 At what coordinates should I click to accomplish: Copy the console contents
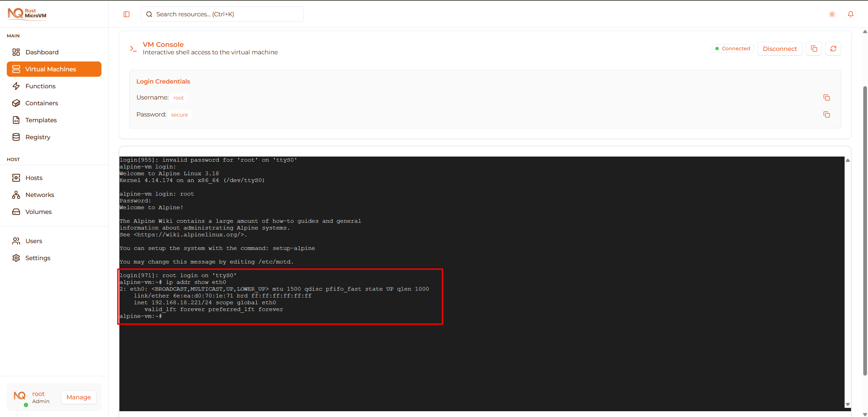814,49
